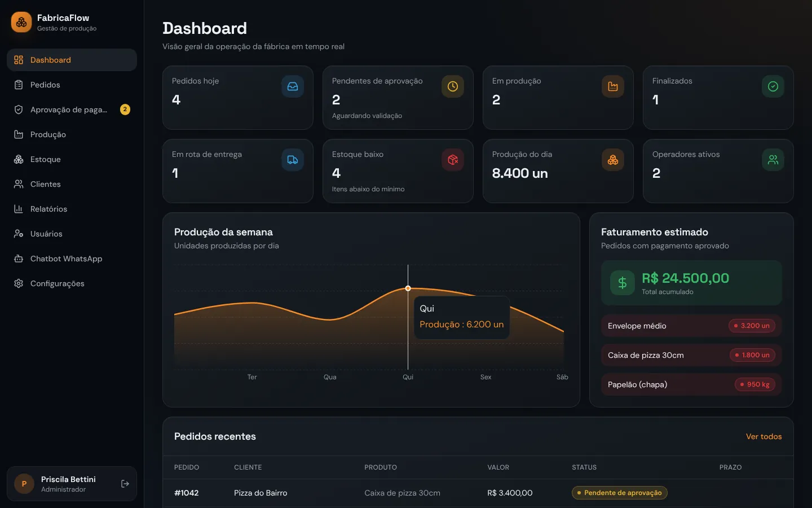Click the Pendente de aprovação status badge
The width and height of the screenshot is (812, 508).
pyautogui.click(x=620, y=493)
